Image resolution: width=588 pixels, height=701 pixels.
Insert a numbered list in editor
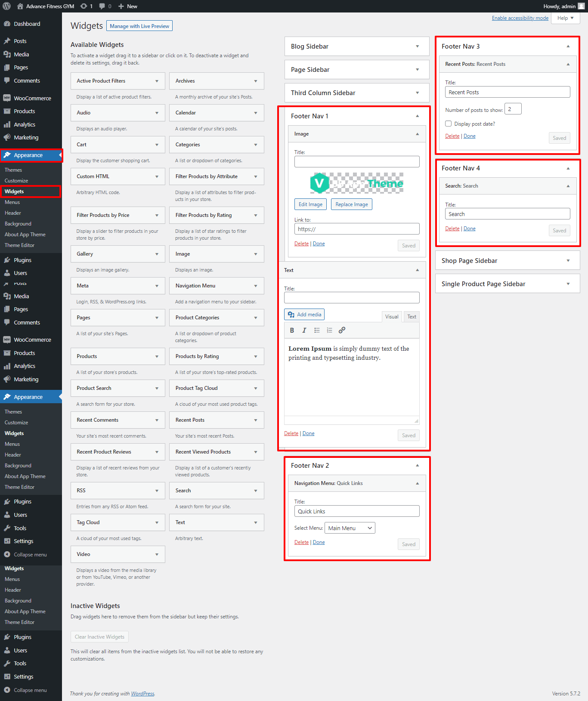[x=329, y=330]
